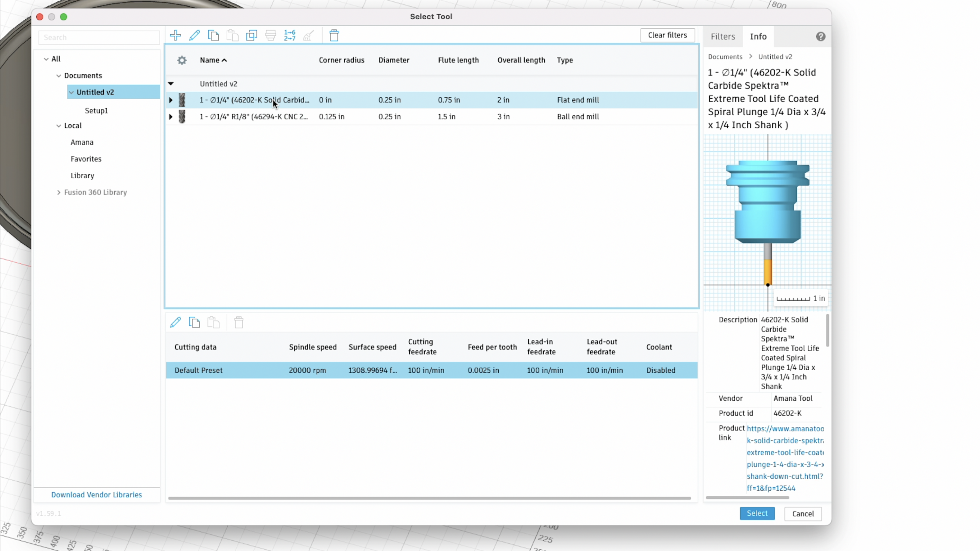Collapse the Untitled v2 group in table
Viewport: 980px width, 551px height.
[x=171, y=84]
